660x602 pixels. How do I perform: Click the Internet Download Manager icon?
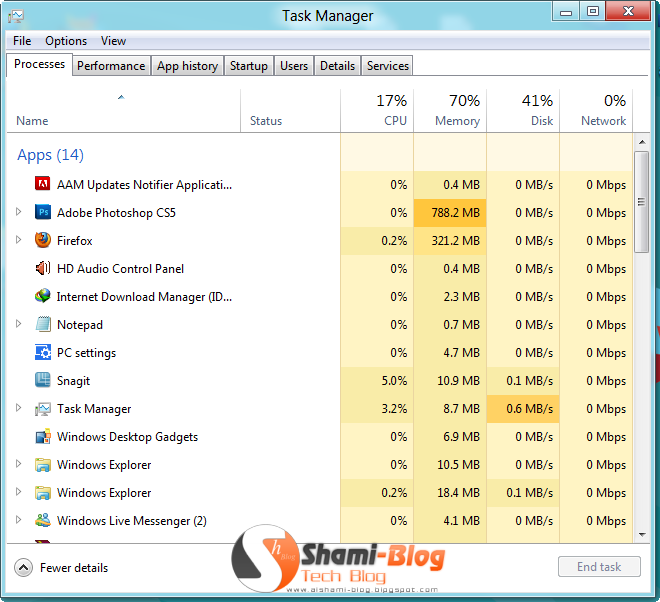point(43,296)
